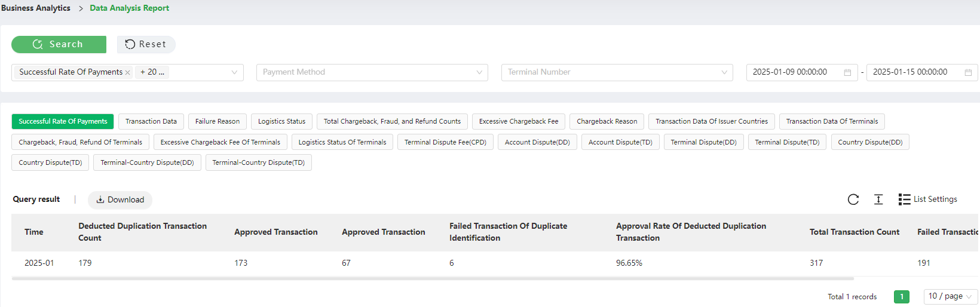Viewport: 980px width, 307px height.
Task: Expand the report type dropdown arrow
Action: pyautogui.click(x=234, y=72)
